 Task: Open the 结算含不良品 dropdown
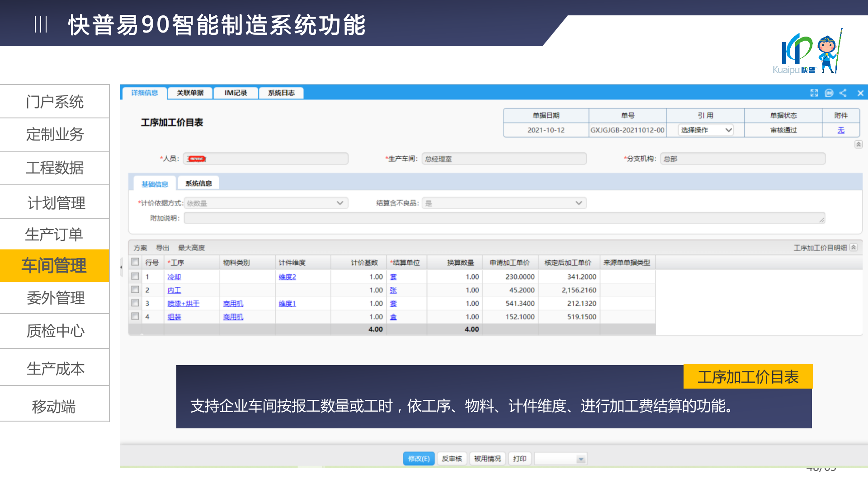[x=504, y=203]
